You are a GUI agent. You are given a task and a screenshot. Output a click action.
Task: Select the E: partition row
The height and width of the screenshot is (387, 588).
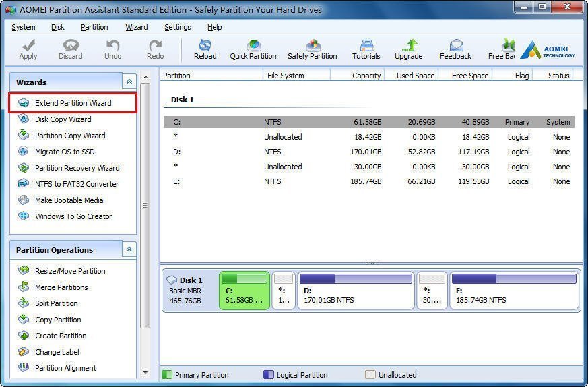(369, 181)
